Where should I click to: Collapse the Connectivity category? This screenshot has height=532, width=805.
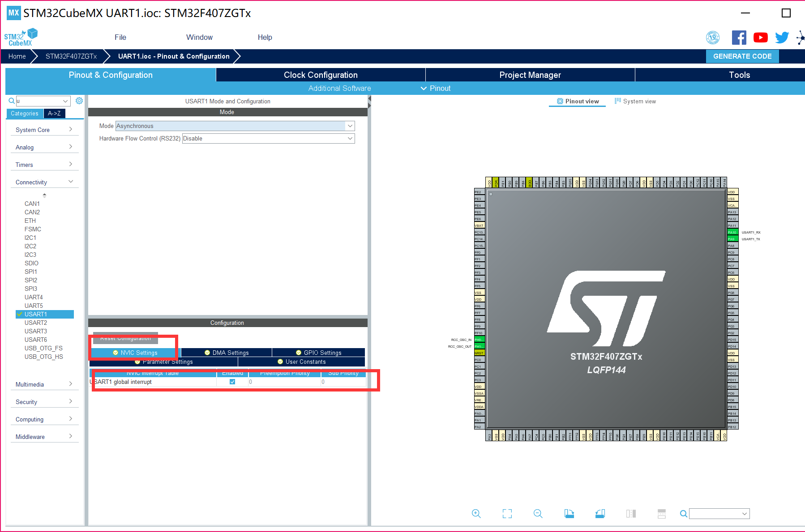pos(70,182)
